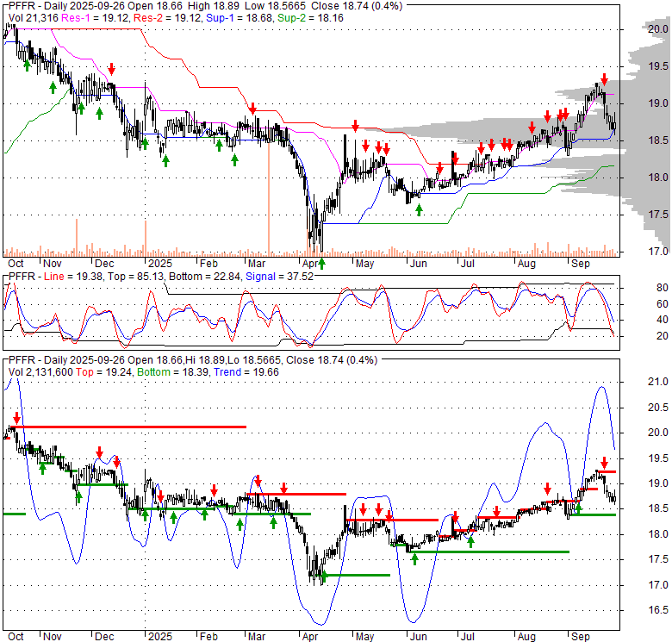Click the Res-1 = 19.12 legend label
The width and height of the screenshot is (672, 642).
[96, 18]
